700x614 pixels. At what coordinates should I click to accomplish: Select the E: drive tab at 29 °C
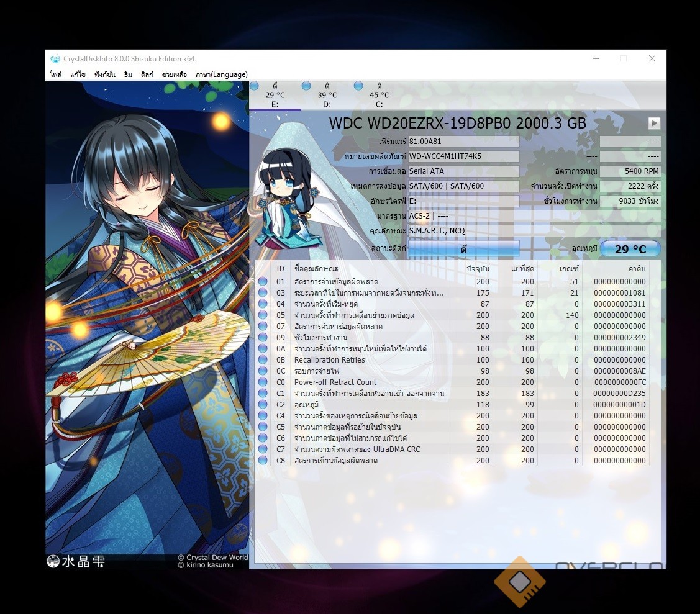tap(275, 95)
